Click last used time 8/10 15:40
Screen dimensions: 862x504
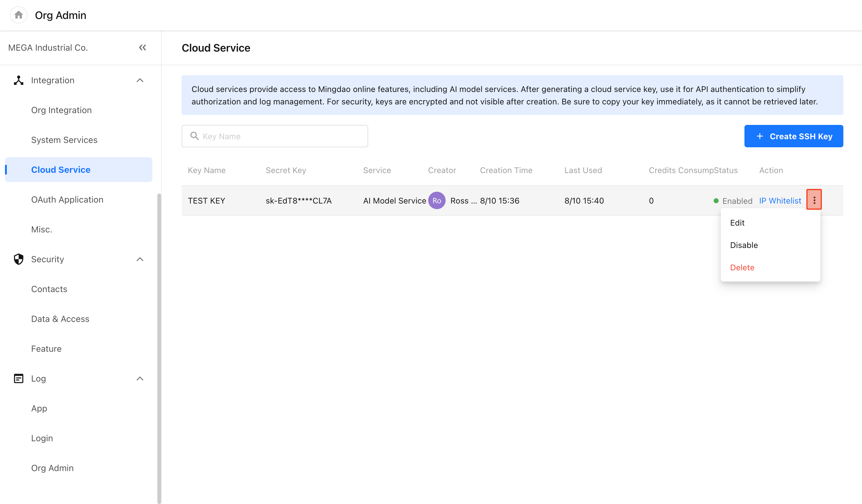click(584, 201)
